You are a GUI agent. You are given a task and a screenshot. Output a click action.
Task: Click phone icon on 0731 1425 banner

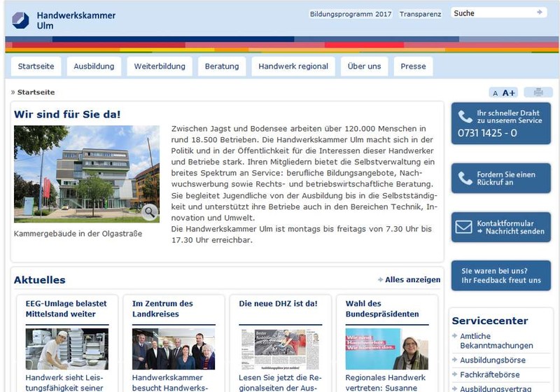[x=465, y=116]
